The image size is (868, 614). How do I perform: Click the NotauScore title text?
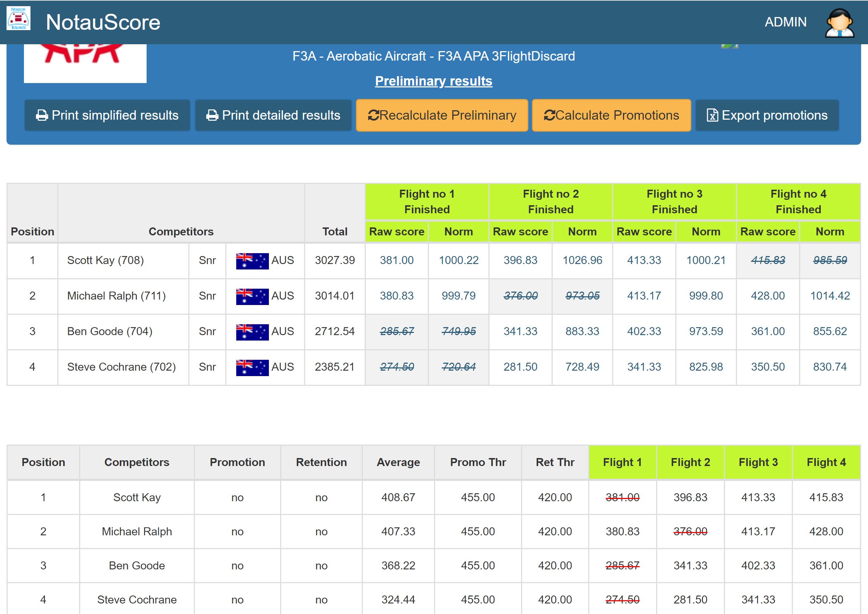pos(103,22)
